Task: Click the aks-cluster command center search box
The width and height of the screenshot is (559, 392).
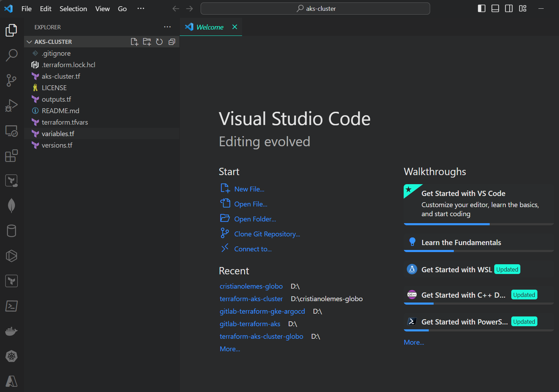Action: click(315, 9)
